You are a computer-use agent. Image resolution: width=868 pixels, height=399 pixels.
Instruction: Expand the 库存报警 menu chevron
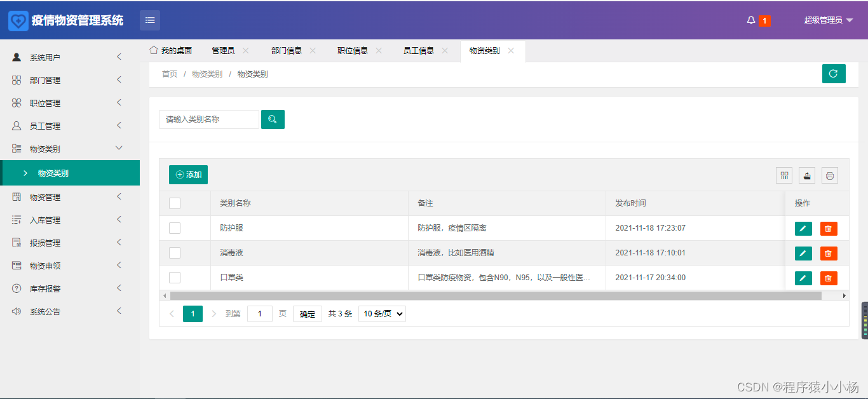pos(119,288)
